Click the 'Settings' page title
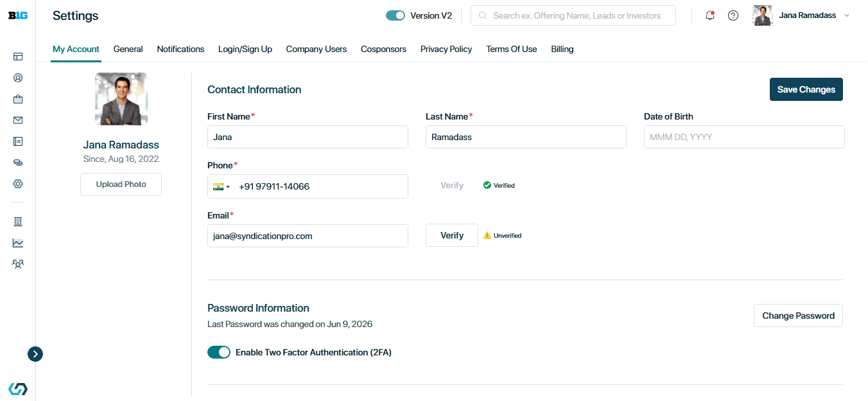 coord(76,15)
